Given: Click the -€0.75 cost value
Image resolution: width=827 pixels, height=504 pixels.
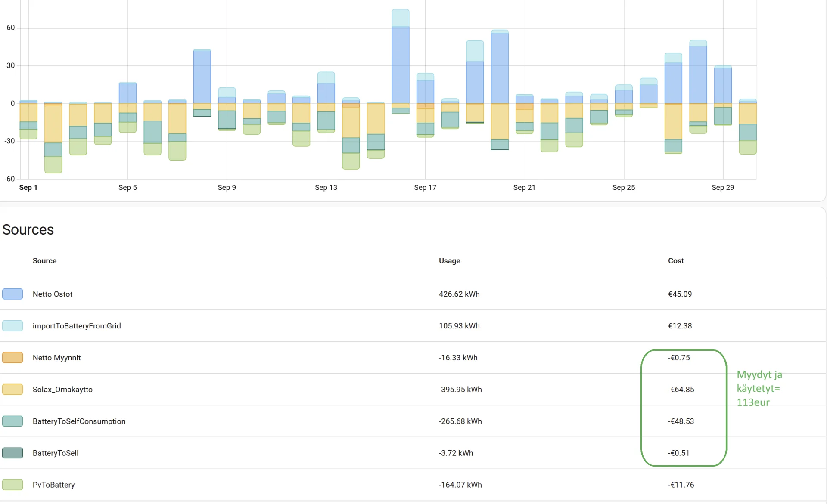Looking at the screenshot, I should (x=679, y=358).
